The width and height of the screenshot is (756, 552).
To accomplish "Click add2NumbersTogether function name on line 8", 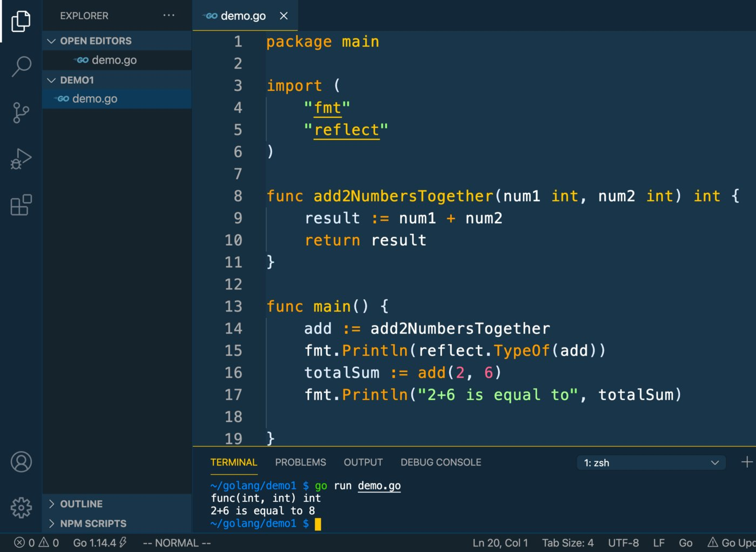I will point(403,196).
